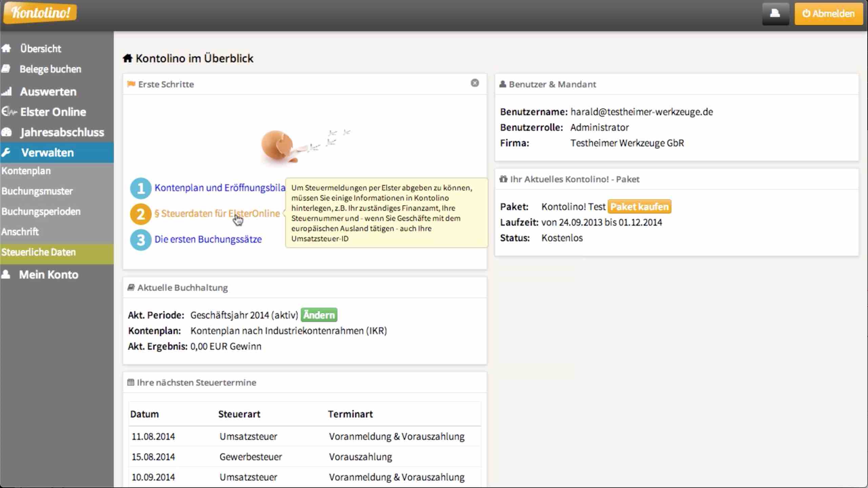The image size is (868, 488).
Task: Click the bar chart icon beside Auswerten
Action: 6,91
